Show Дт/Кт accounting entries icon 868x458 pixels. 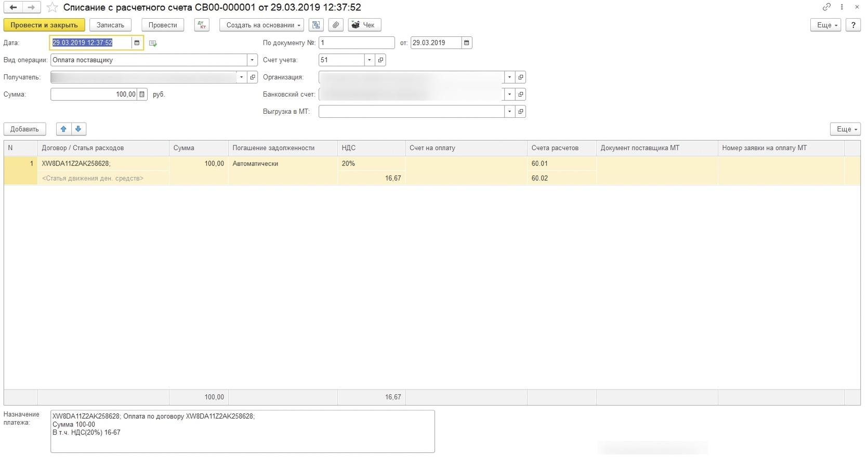coord(202,25)
